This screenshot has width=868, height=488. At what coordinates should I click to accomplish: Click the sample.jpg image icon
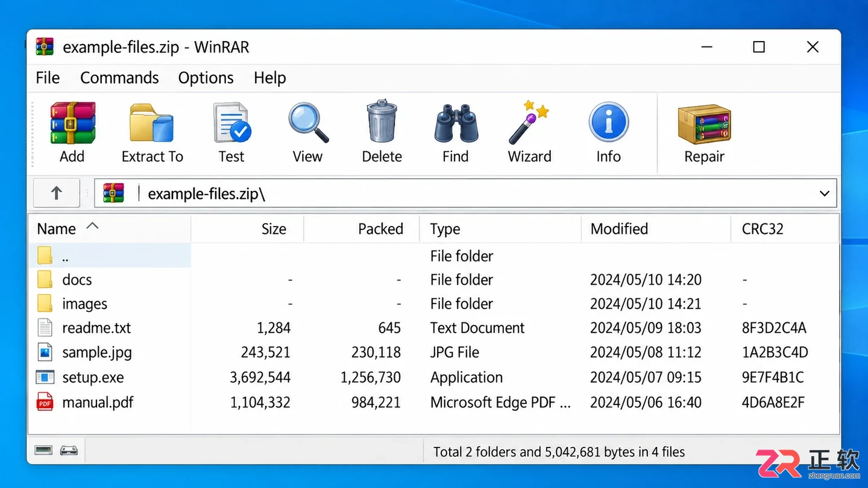(45, 352)
